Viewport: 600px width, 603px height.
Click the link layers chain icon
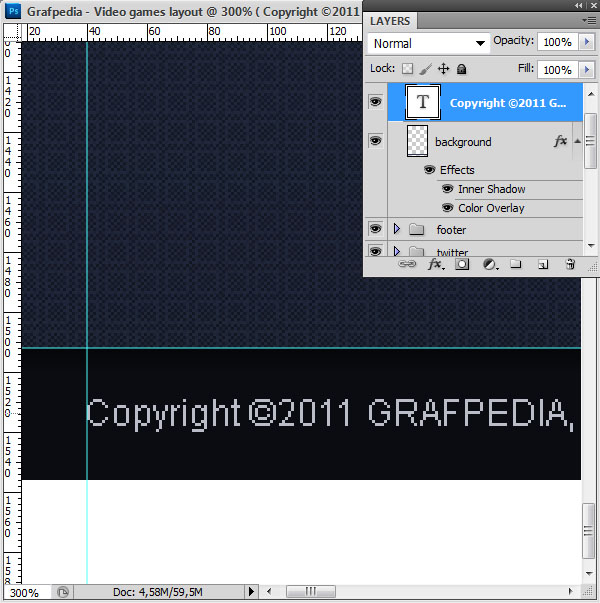pos(407,264)
